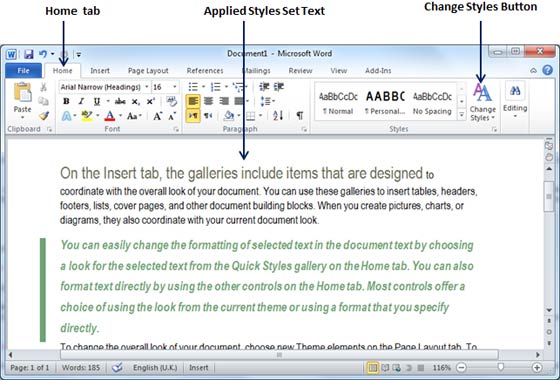Open the font name dropdown Arial Narrow
560x380 pixels.
click(x=147, y=87)
